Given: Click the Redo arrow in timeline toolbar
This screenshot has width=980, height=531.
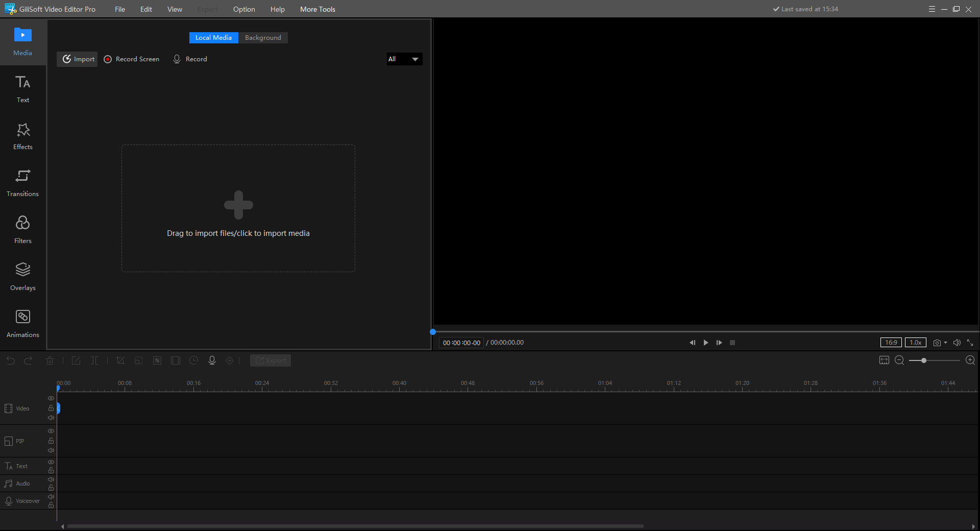Looking at the screenshot, I should pyautogui.click(x=28, y=360).
